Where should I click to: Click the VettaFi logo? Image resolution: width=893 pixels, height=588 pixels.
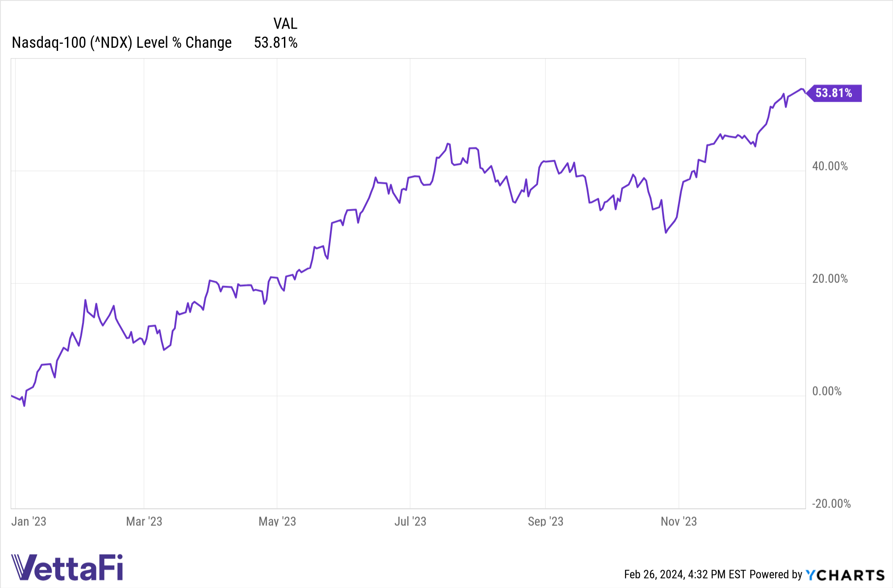pyautogui.click(x=67, y=567)
